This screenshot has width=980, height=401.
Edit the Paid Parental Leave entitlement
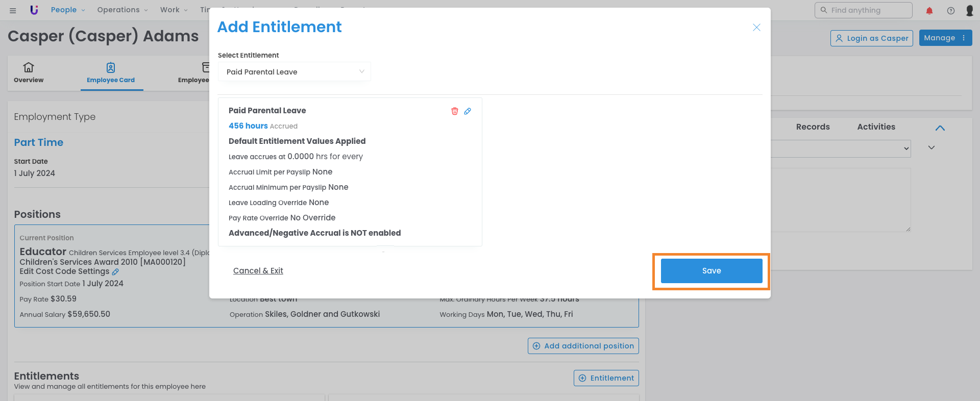pyautogui.click(x=468, y=111)
